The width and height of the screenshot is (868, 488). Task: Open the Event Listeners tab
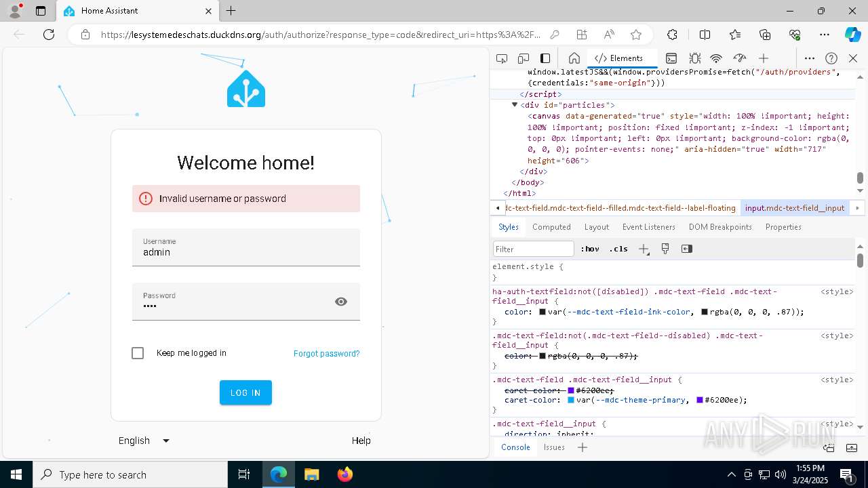coord(649,227)
